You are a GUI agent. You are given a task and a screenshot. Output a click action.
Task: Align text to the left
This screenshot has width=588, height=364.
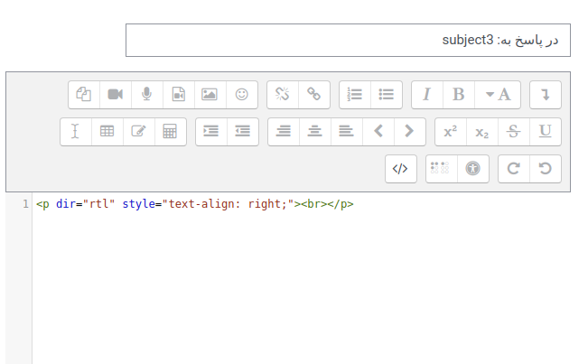347,132
